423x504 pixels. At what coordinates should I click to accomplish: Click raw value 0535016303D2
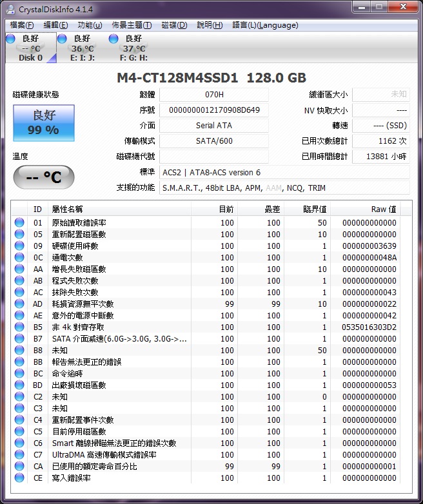point(369,327)
